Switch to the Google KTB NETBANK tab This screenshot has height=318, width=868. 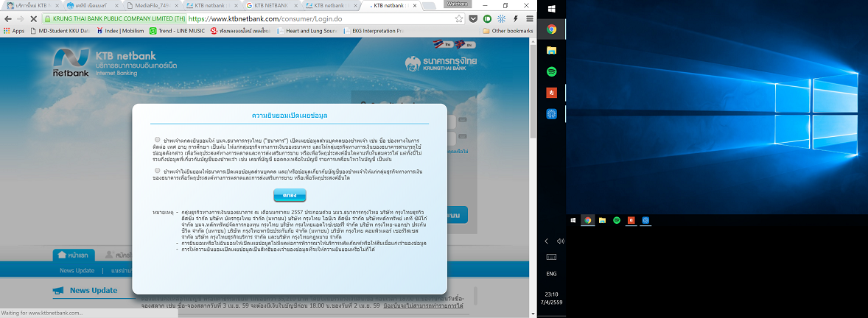point(270,6)
